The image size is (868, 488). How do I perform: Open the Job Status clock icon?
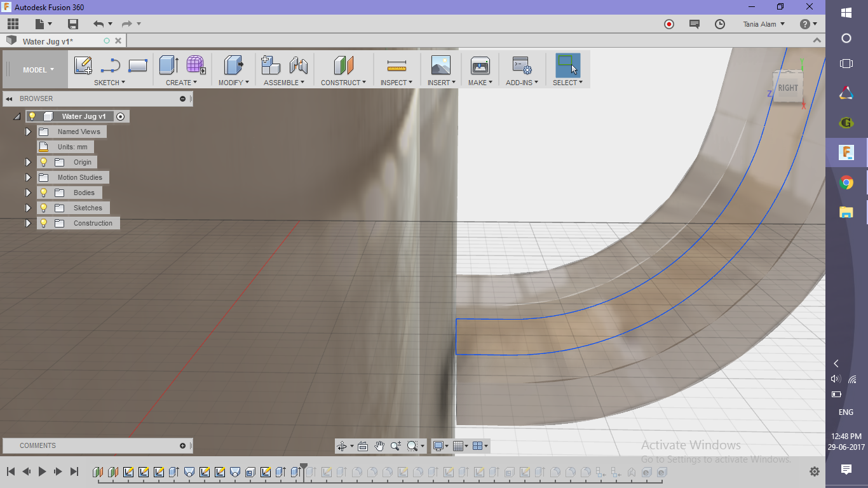coord(720,24)
